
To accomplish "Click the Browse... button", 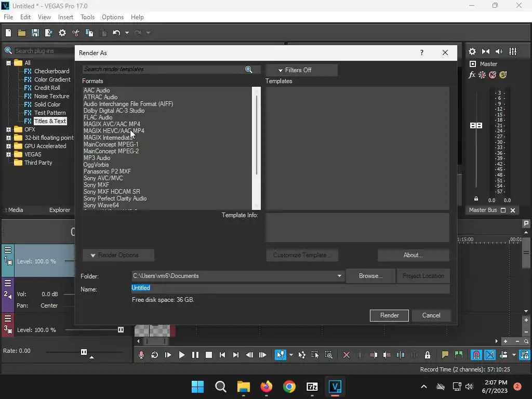I will point(370,276).
